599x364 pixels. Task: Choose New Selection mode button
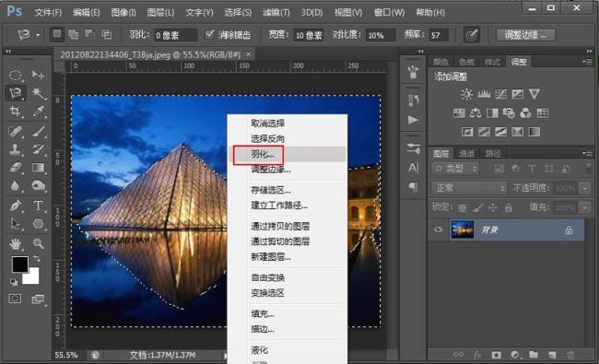pos(57,35)
